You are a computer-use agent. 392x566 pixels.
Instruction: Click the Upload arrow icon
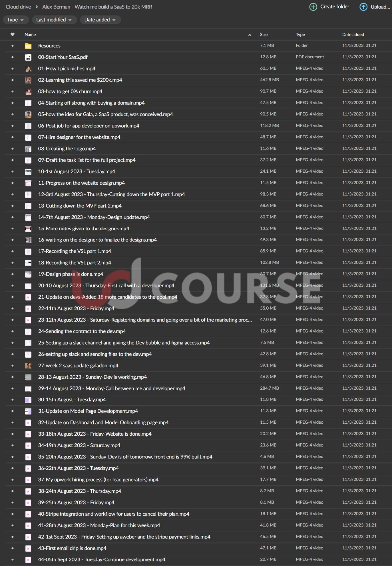(x=363, y=7)
